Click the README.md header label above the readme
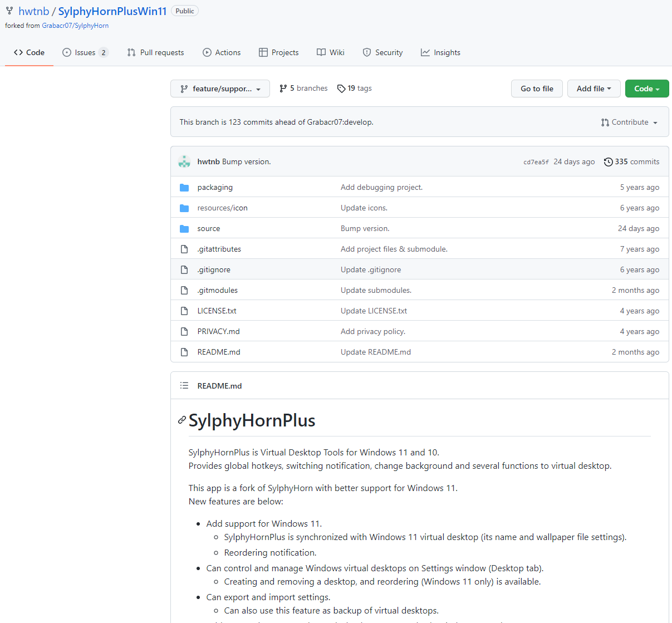Image resolution: width=672 pixels, height=623 pixels. [219, 386]
